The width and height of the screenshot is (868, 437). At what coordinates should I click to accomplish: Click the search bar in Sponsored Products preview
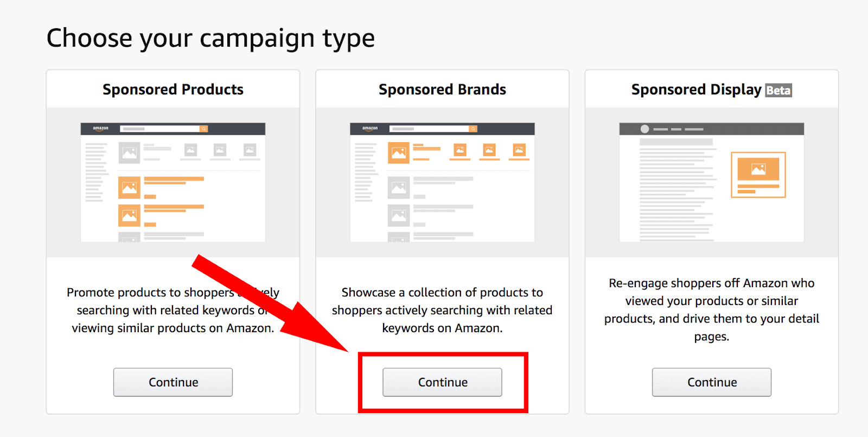coord(160,129)
